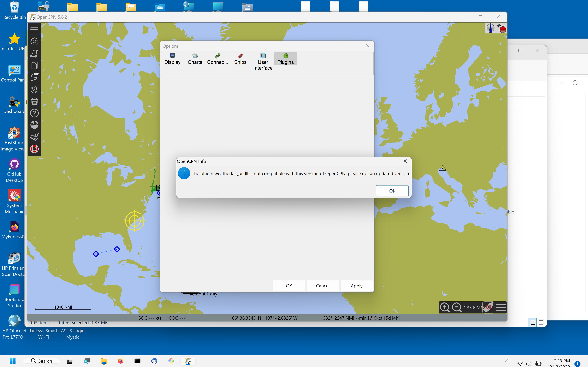Dismiss the weatherfax plugin warning with OK

(x=392, y=191)
